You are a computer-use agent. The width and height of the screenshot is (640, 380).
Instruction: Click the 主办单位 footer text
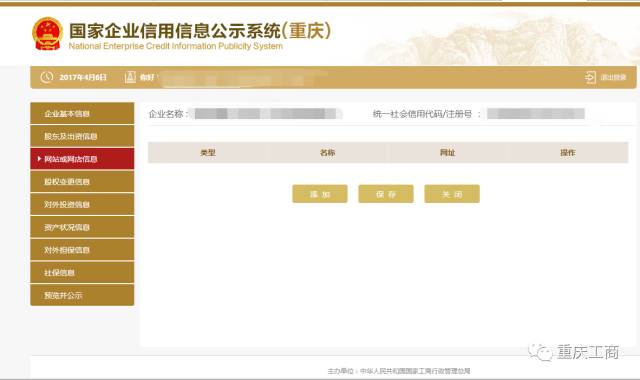399,371
